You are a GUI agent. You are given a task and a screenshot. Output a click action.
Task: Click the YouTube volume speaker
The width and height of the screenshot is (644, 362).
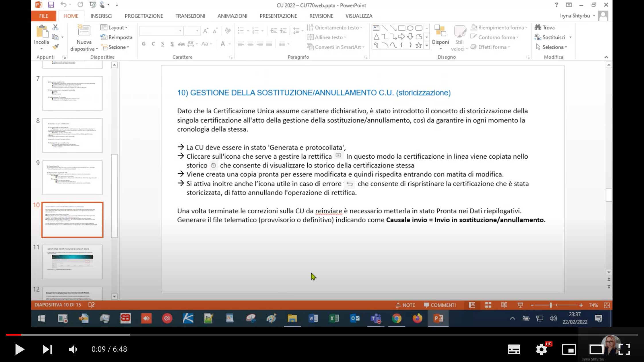[x=73, y=349]
